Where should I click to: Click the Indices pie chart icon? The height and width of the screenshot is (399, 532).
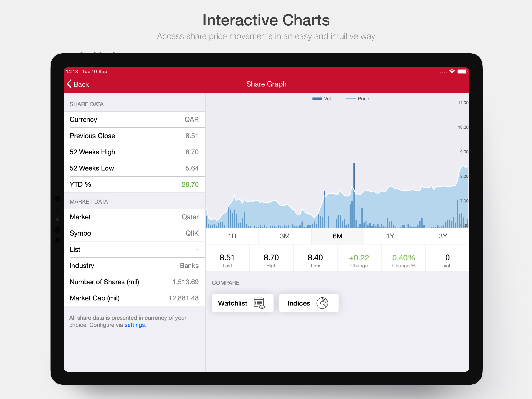[x=322, y=303]
